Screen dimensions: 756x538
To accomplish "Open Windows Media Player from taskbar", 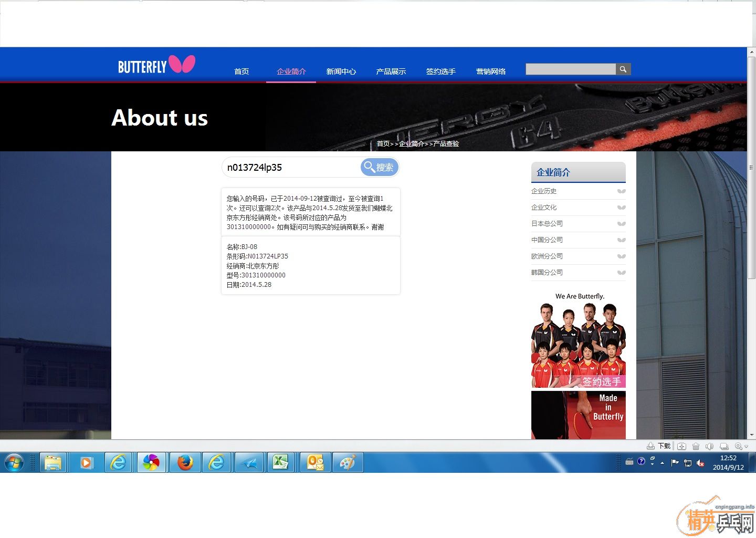I will coord(86,463).
